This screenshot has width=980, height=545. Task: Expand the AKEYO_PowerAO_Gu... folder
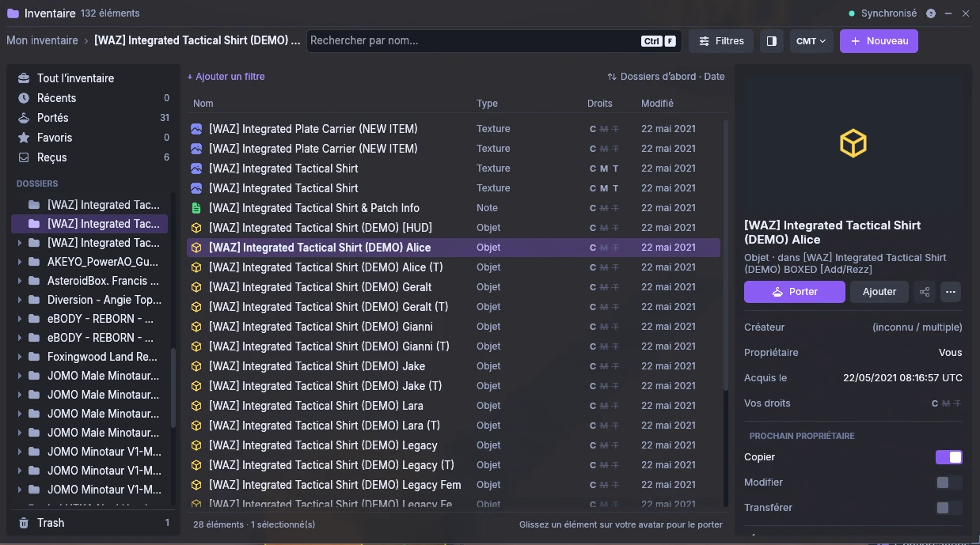(x=20, y=262)
